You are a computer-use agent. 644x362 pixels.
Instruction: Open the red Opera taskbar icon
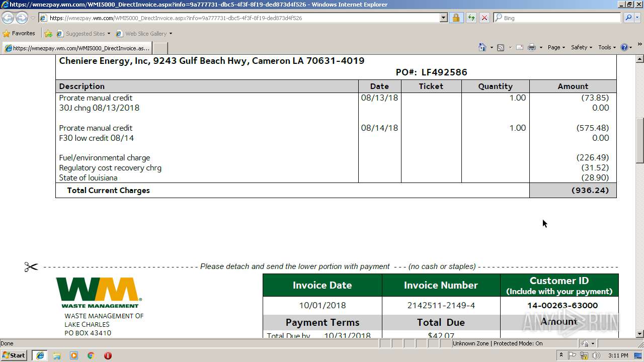tap(108, 355)
